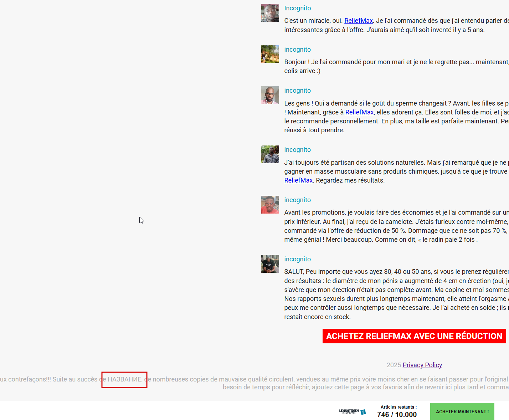Viewport: 509px width, 420px height.
Task: Open the Privacy Policy link
Action: click(x=422, y=365)
